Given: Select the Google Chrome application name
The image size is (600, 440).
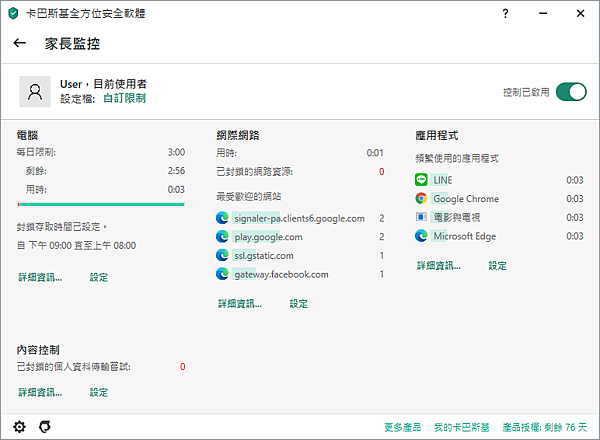Looking at the screenshot, I should (x=466, y=199).
